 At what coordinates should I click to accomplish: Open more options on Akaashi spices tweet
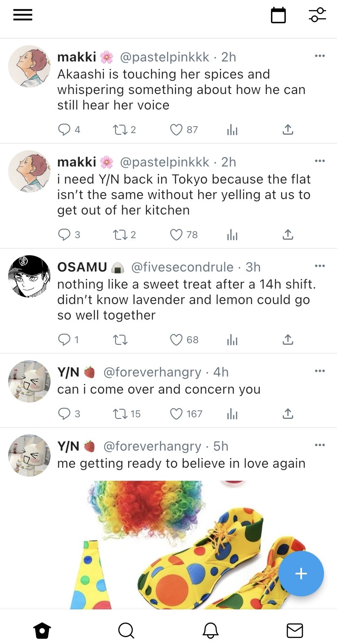(x=320, y=56)
